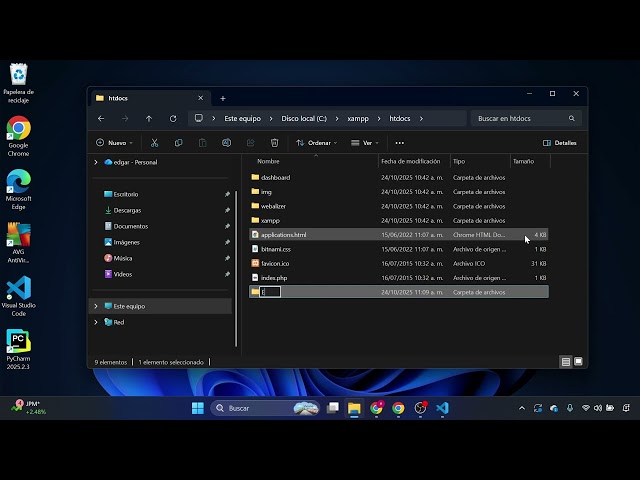
Task: Open Task View on taskbar
Action: tap(333, 408)
